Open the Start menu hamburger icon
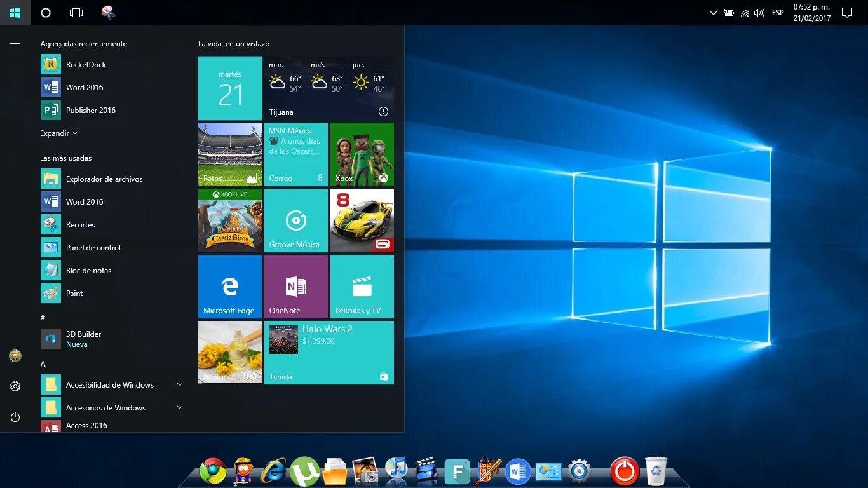Viewport: 868px width, 488px height. click(15, 44)
